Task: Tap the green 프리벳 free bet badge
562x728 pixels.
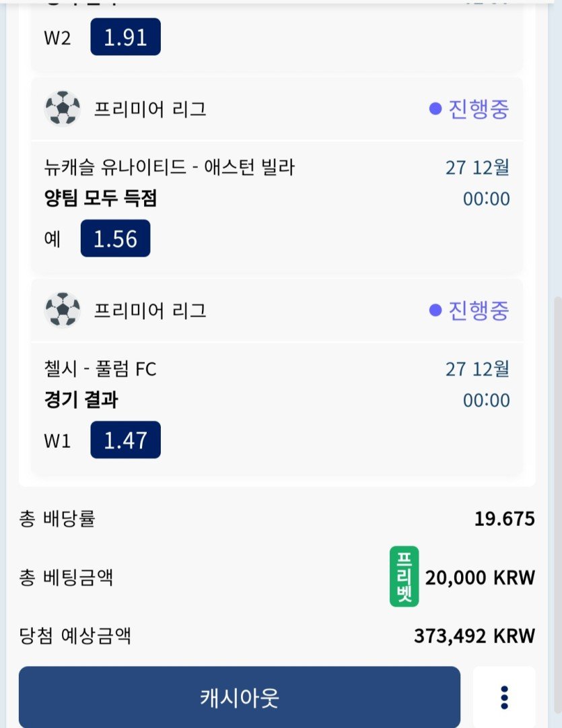Action: [404, 576]
